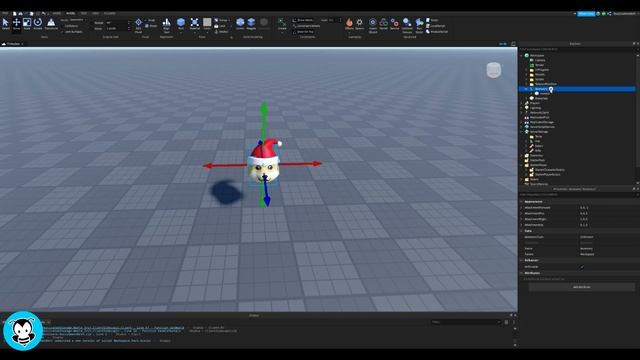Open Collision Groups editor
640x360 pixels.
tap(407, 25)
